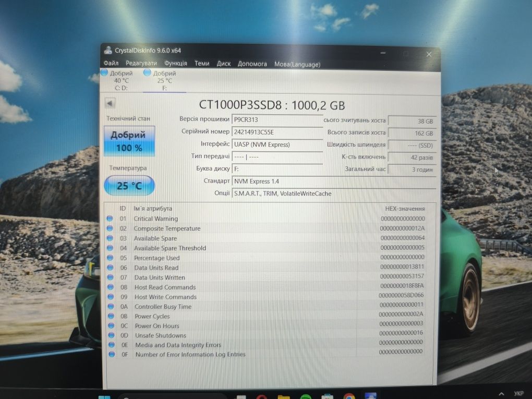Click the standard field NVM Express 1.4

(334, 181)
